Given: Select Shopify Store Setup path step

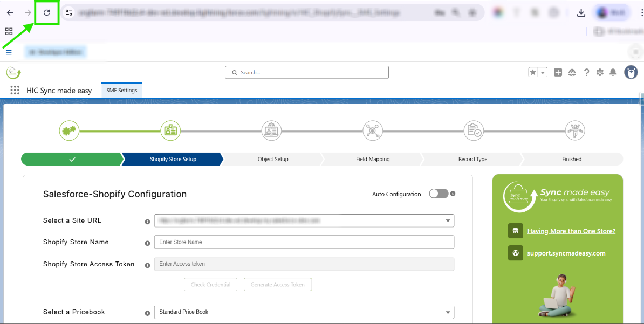Looking at the screenshot, I should coord(173,159).
